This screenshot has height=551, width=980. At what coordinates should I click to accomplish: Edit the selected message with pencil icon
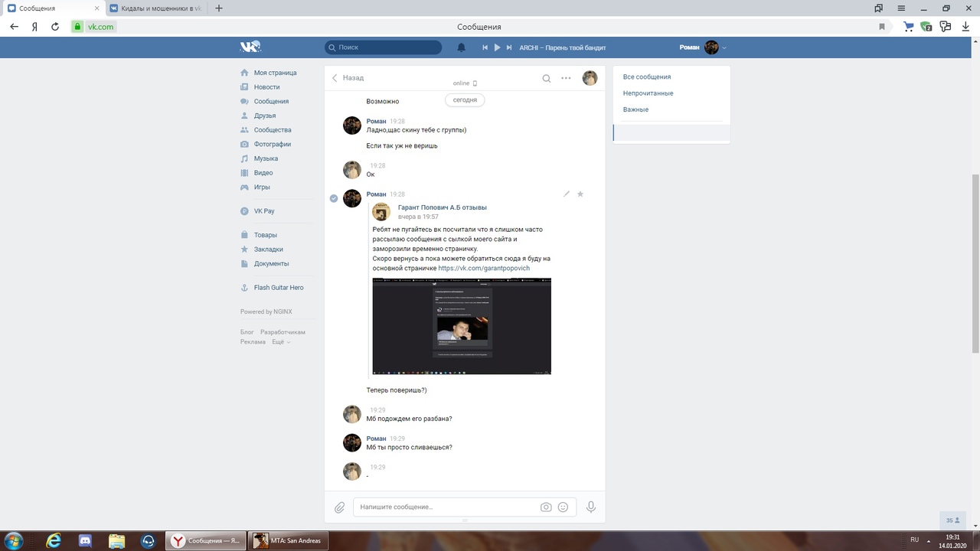click(x=567, y=194)
